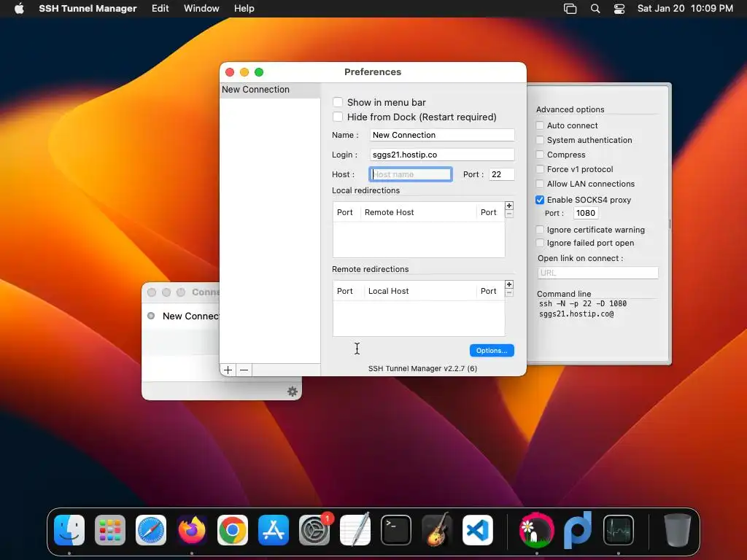747x560 pixels.
Task: Toggle Ignore certificate warning checkbox
Action: click(x=540, y=230)
